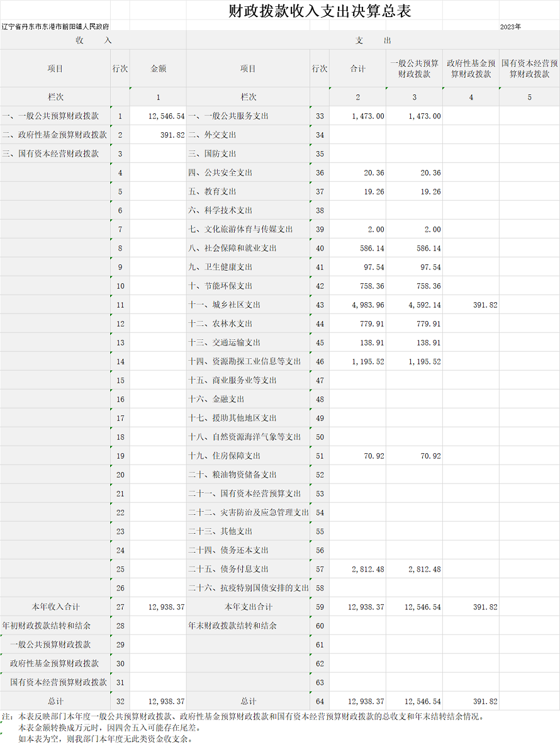Viewport: 560px width, 744px height.
Task: Select the 金额 column header
Action: click(x=158, y=69)
